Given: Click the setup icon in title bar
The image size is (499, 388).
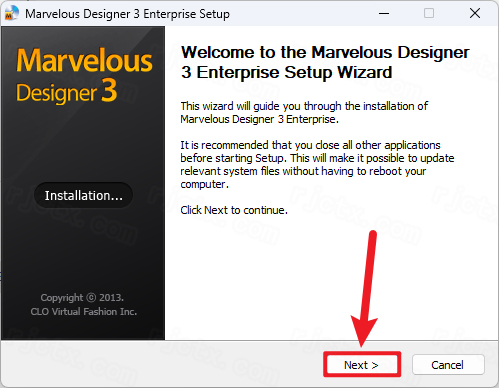Looking at the screenshot, I should (11, 13).
